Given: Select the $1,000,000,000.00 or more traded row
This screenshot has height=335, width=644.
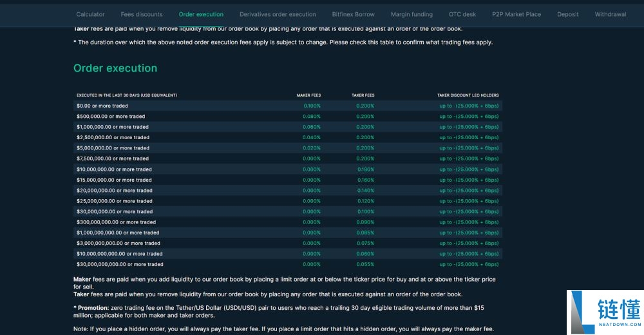Looking at the screenshot, I should 287,233.
